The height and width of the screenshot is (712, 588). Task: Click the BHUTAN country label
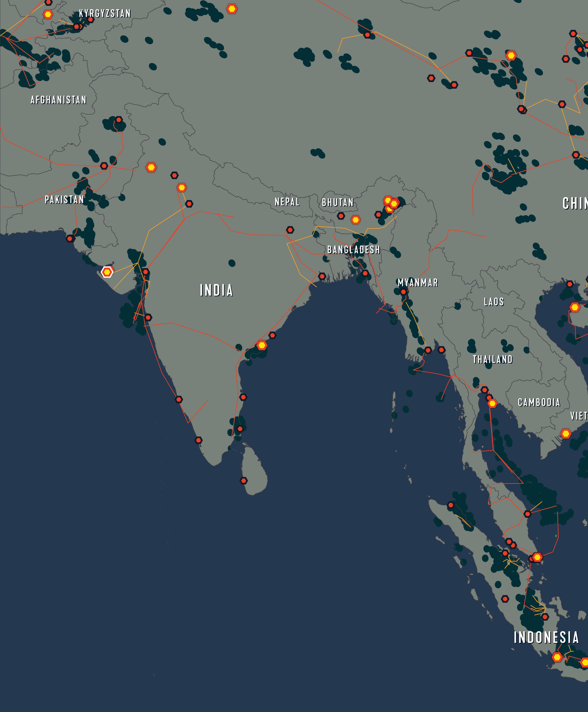pyautogui.click(x=338, y=203)
